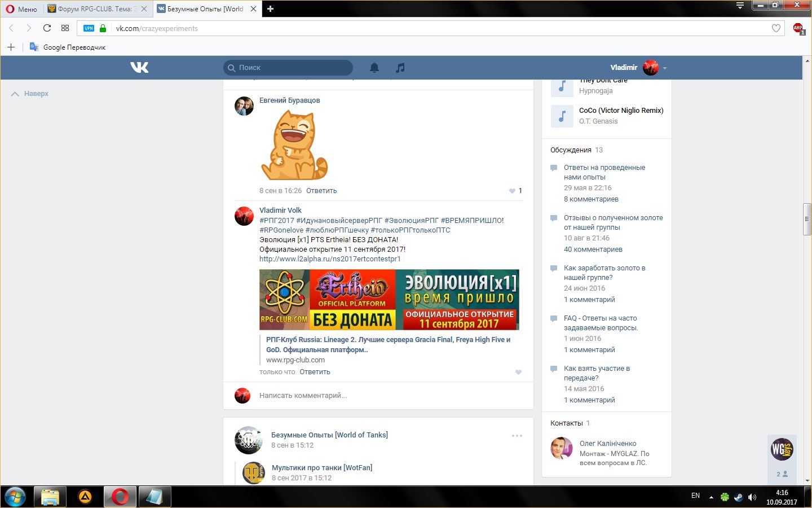Open notifications bell in VK header
The image size is (812, 508).
click(374, 68)
